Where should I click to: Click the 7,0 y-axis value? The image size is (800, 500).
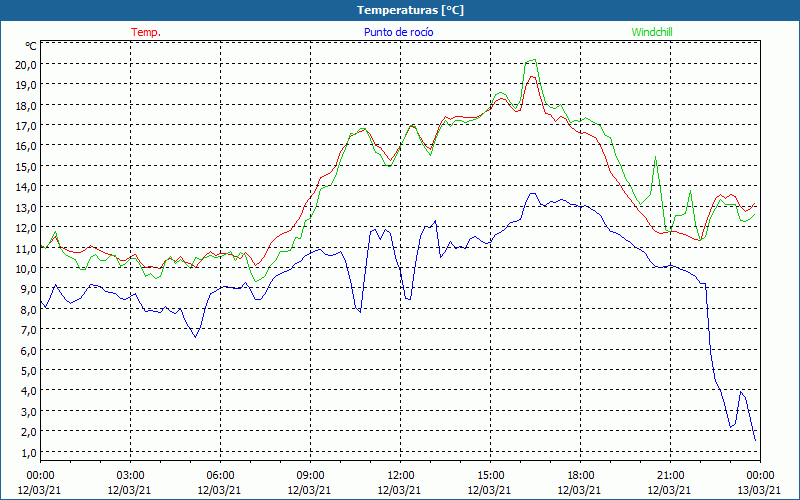tap(28, 330)
